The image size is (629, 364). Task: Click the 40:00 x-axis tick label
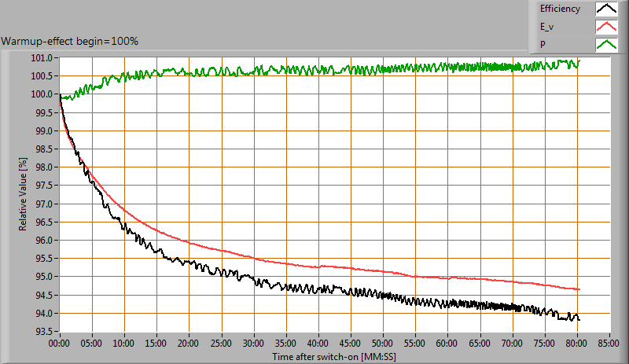318,343
